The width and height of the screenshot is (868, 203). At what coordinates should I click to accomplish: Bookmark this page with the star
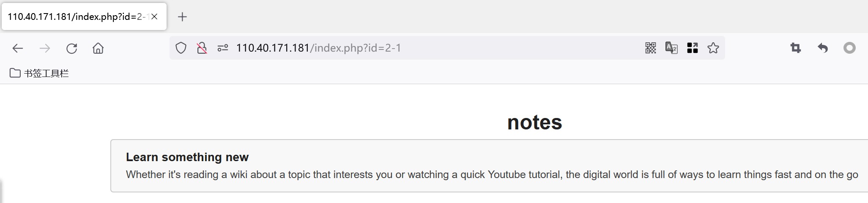[713, 48]
